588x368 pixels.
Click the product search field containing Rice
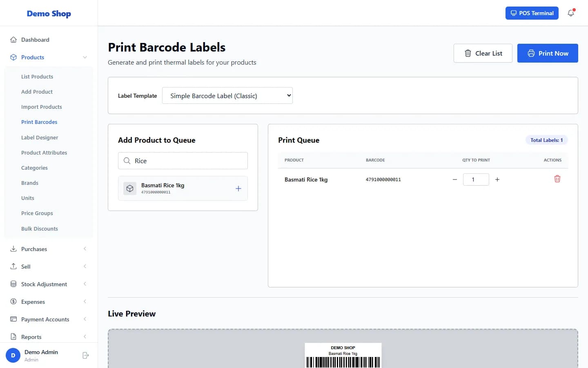tap(183, 161)
